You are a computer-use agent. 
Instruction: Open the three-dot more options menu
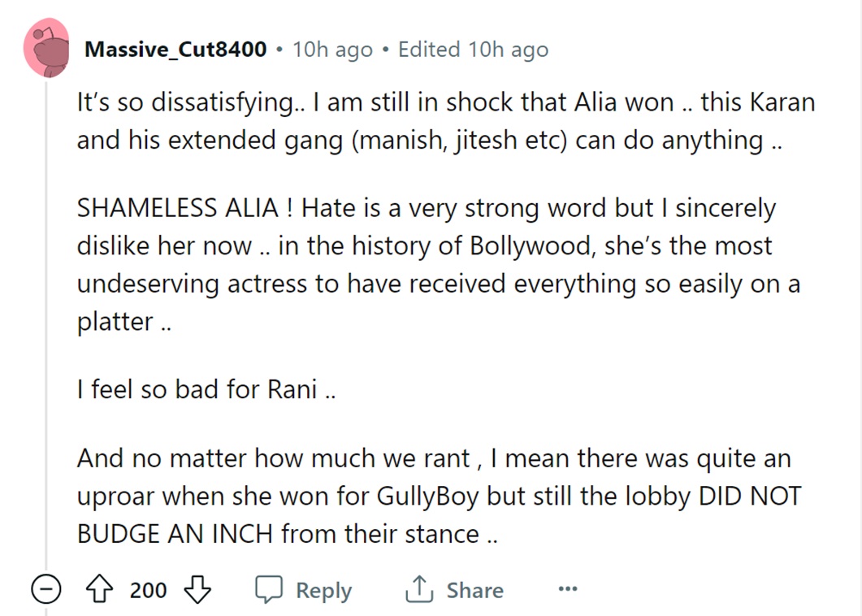tap(568, 590)
